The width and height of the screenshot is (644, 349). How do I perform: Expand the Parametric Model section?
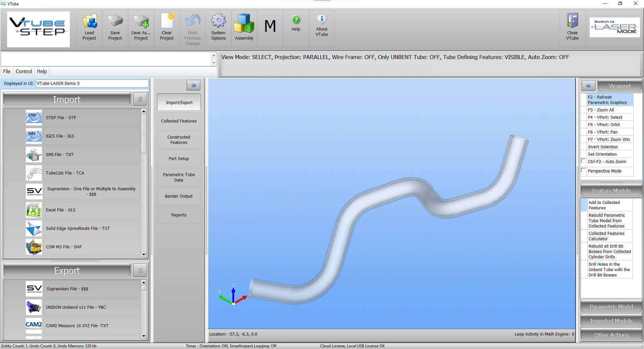click(611, 307)
